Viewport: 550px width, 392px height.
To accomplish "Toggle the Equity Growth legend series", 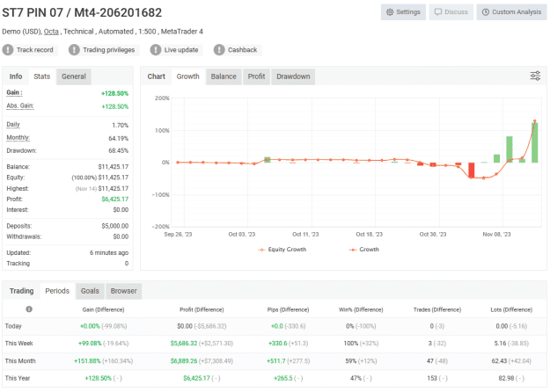I will coord(282,250).
